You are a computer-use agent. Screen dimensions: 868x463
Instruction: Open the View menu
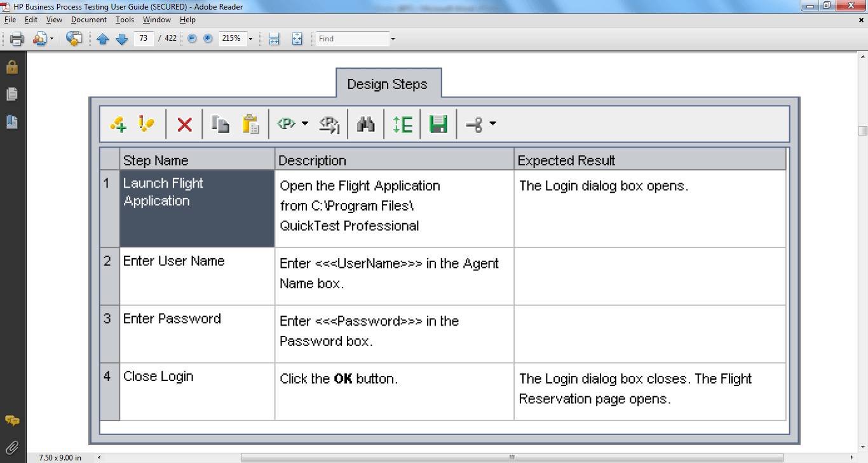pyautogui.click(x=54, y=20)
